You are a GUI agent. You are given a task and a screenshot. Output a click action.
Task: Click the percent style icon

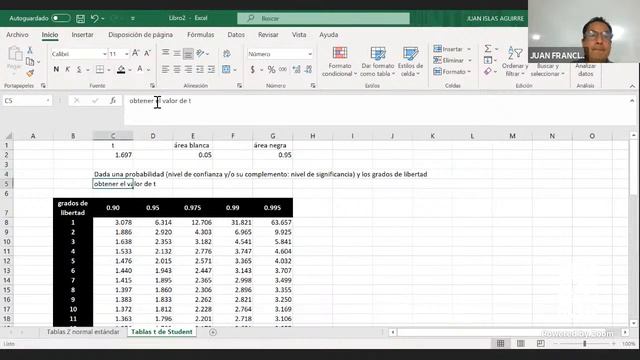click(x=271, y=70)
